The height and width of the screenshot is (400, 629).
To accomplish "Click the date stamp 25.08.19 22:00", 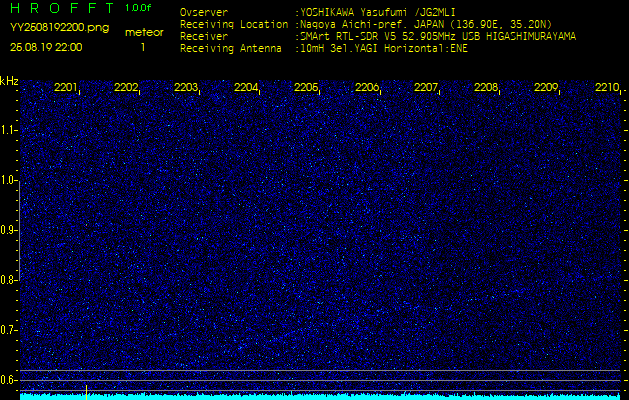I will (46, 47).
